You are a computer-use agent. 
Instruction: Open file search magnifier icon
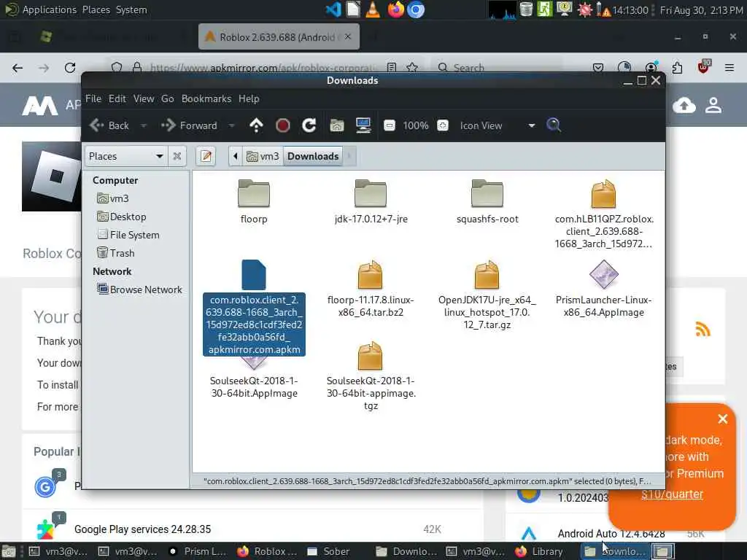[x=554, y=125]
